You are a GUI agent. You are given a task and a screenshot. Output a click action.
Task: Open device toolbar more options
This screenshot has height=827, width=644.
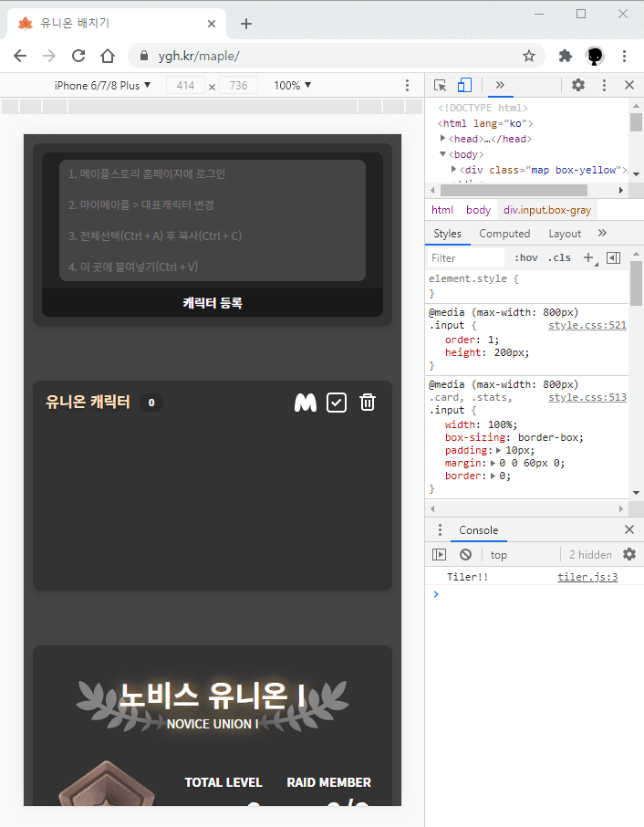point(407,86)
